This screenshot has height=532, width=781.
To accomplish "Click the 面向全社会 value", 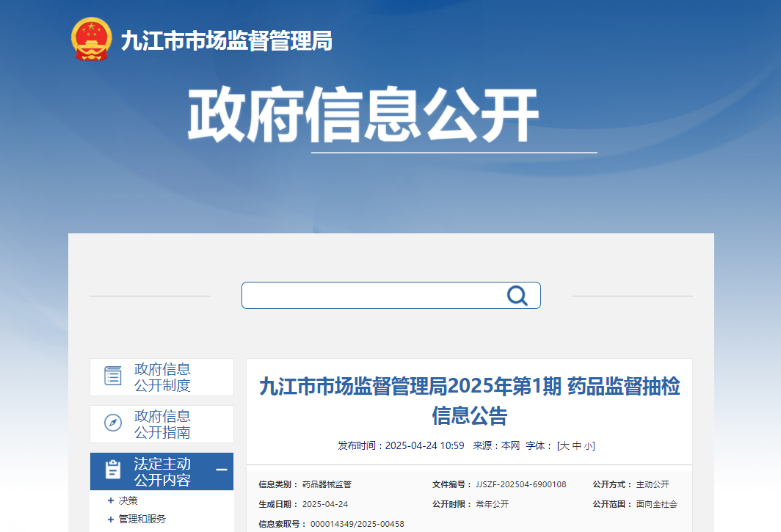I will coord(656,504).
